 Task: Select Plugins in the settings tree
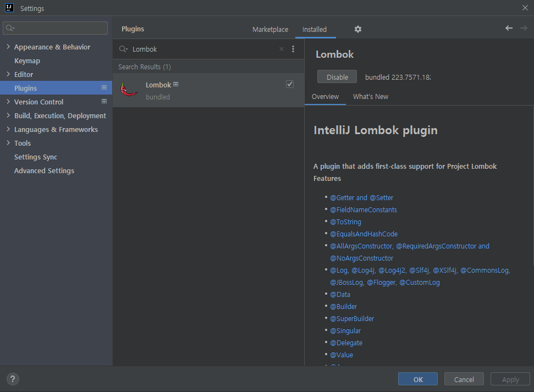[56, 88]
